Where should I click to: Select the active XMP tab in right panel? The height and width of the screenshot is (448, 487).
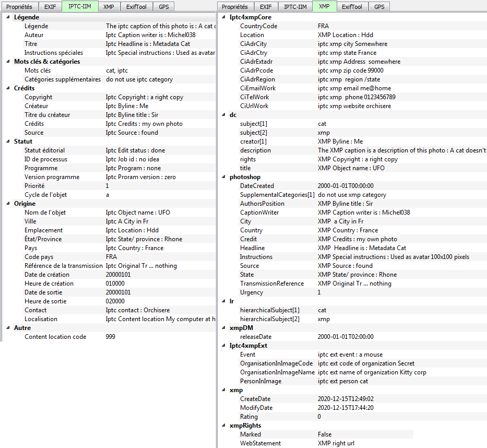point(324,6)
